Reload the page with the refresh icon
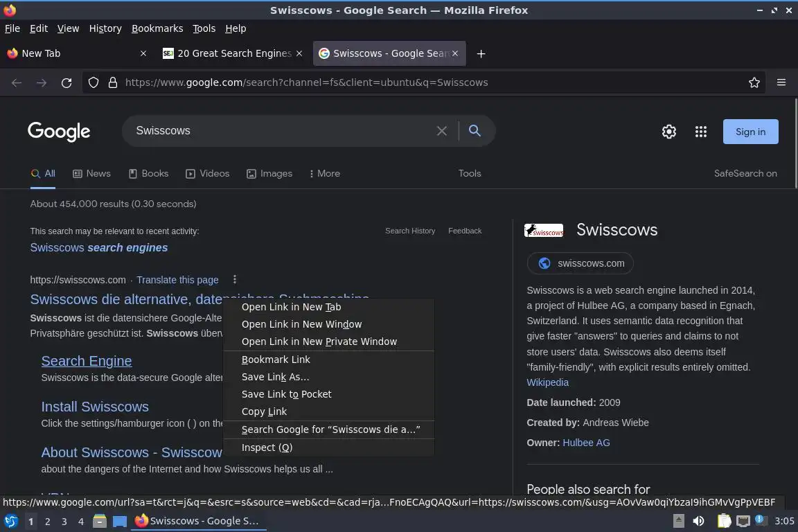Image resolution: width=798 pixels, height=532 pixels. (x=66, y=82)
